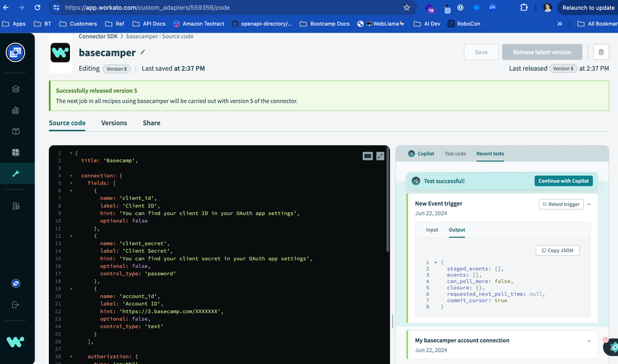The image size is (618, 364).
Task: Click the stacked layers icon in sidebar
Action: coord(16,89)
